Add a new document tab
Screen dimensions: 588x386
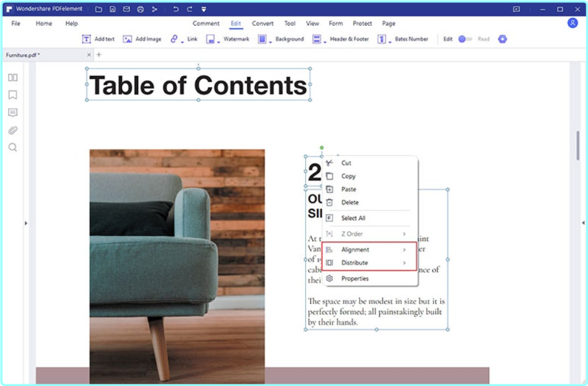99,55
